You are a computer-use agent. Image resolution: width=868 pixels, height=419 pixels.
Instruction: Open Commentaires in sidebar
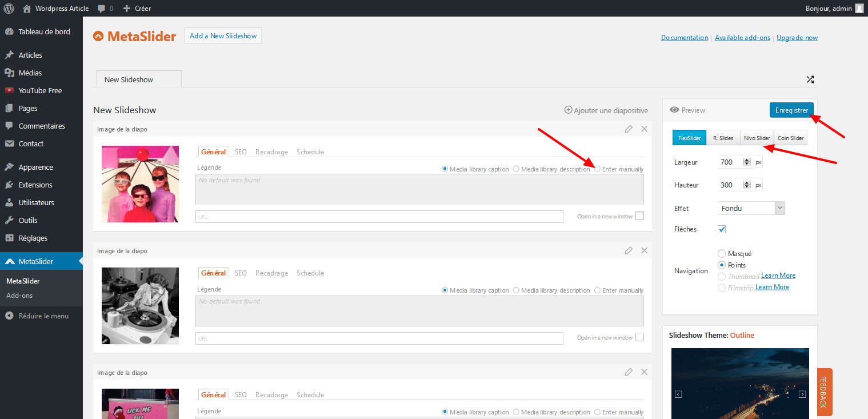point(41,126)
